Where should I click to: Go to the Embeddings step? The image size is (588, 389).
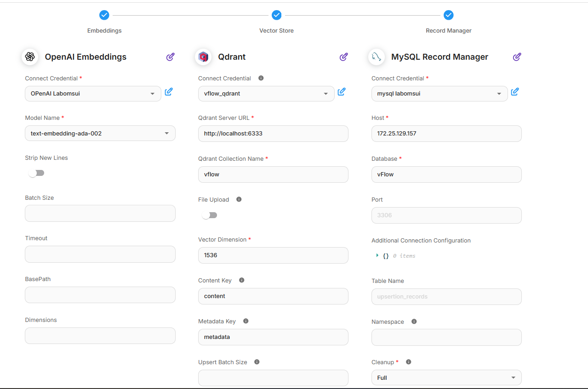click(x=104, y=16)
